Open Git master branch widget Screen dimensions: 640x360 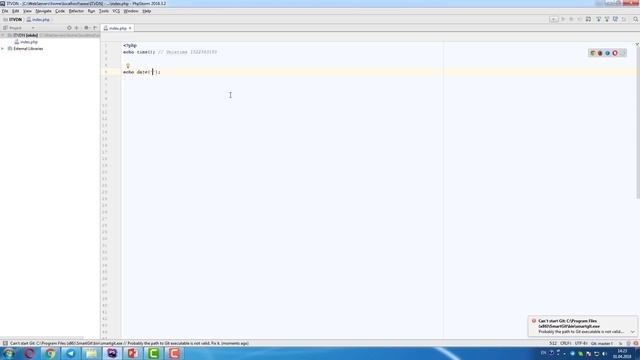602,343
